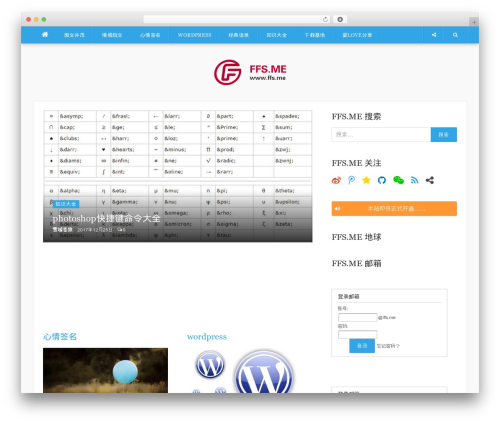Click the 登录邮箱 login box heading
Viewport: 500px width, 423px height.
(x=348, y=296)
